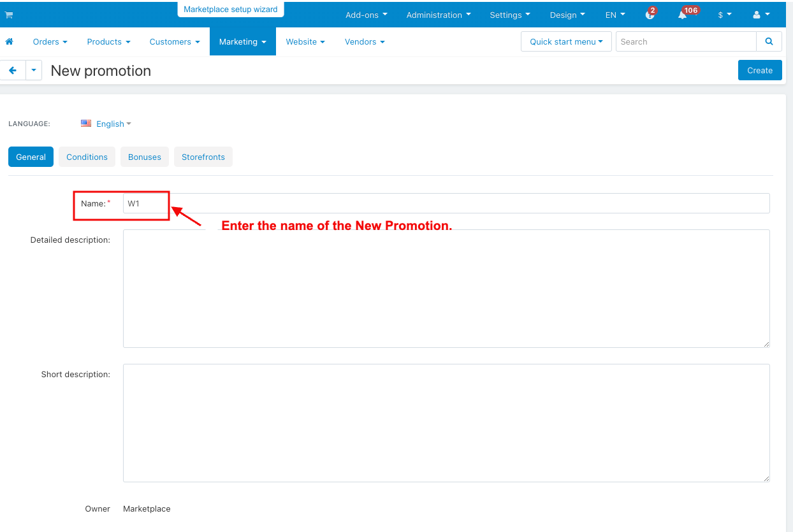
Task: Open the notifications bell icon
Action: [x=683, y=15]
